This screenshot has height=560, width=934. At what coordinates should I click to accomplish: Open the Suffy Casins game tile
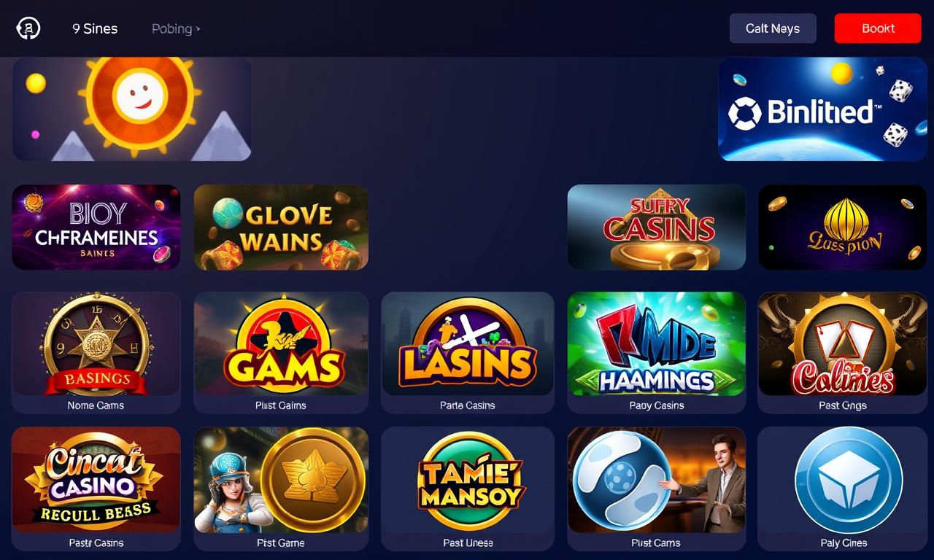(x=657, y=227)
